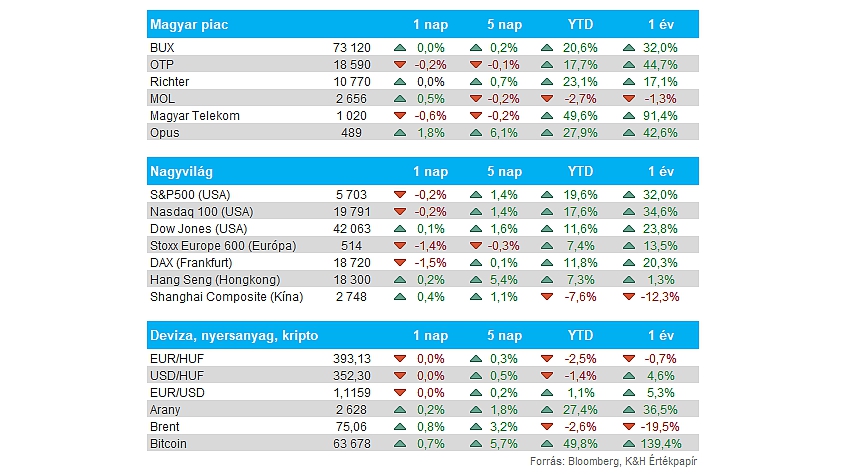Screen dimensions: 850x474
Task: Click the BUX row label
Action: (161, 47)
